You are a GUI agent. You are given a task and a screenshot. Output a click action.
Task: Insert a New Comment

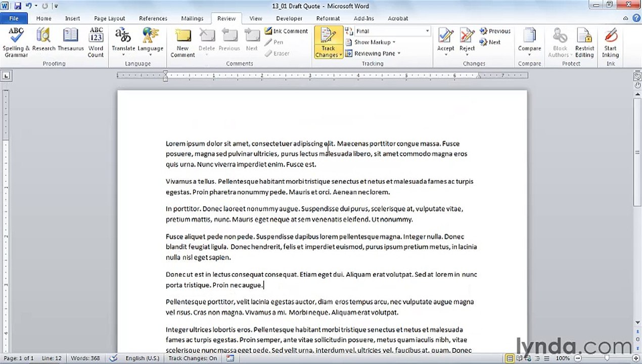(x=182, y=42)
